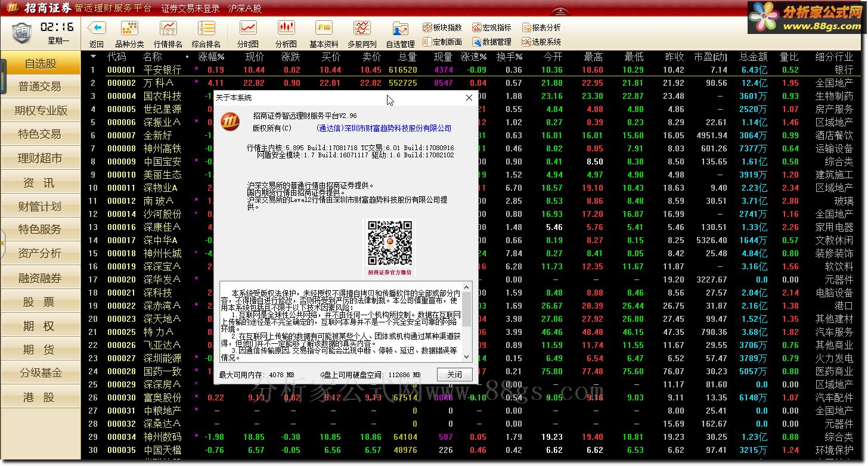The height and width of the screenshot is (466, 868).
Task: Select the 股票 sidebar tab
Action: coord(41,302)
